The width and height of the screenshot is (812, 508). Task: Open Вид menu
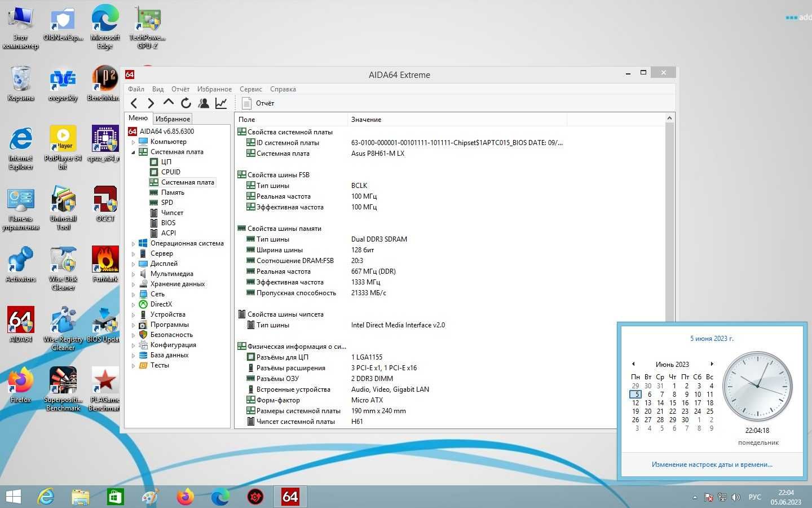(158, 89)
